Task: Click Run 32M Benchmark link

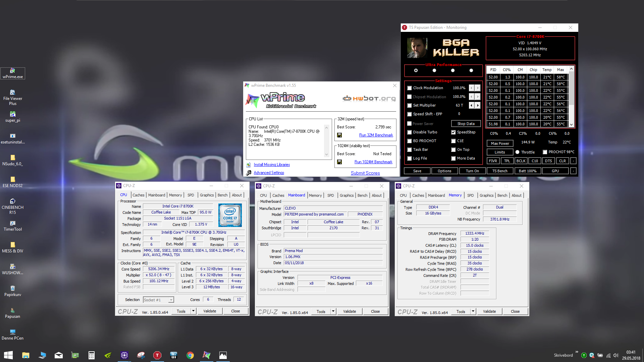Action: coord(376,135)
